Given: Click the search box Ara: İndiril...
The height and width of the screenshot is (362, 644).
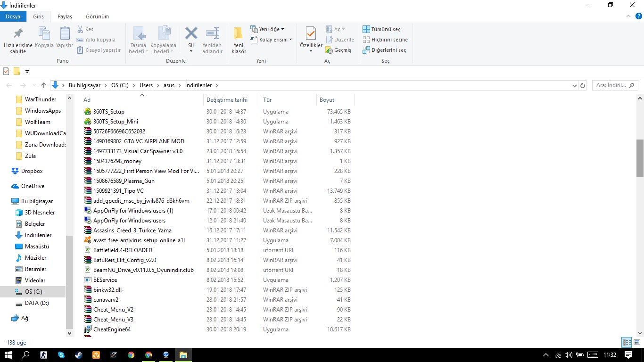Looking at the screenshot, I should click(615, 85).
